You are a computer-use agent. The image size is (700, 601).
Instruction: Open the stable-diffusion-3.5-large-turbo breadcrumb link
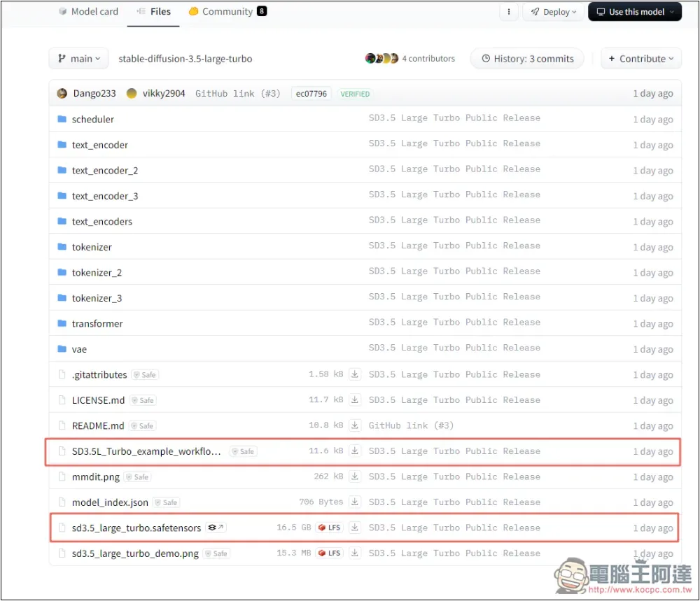185,59
